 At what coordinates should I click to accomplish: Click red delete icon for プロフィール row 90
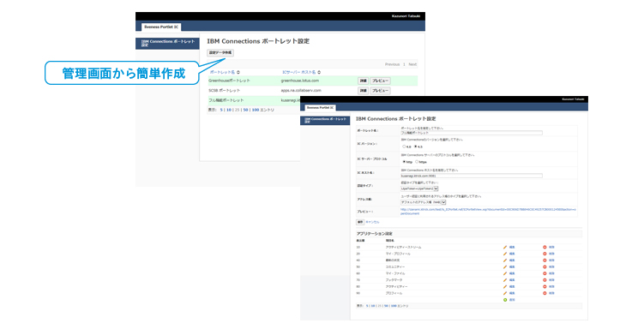(x=545, y=293)
